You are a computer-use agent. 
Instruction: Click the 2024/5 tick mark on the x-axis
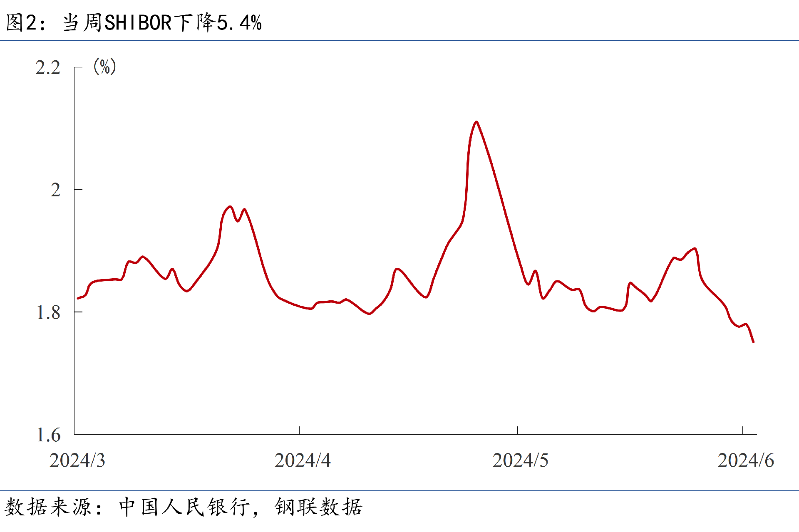517,431
